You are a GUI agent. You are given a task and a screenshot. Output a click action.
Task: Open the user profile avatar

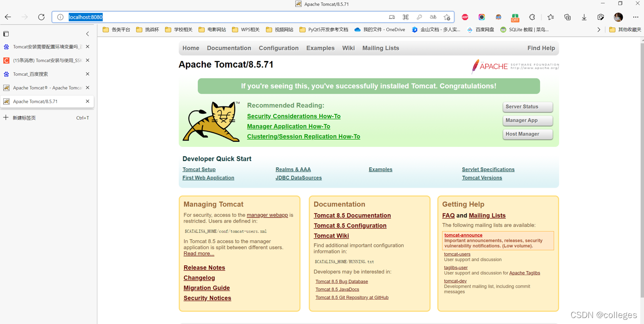(x=618, y=17)
